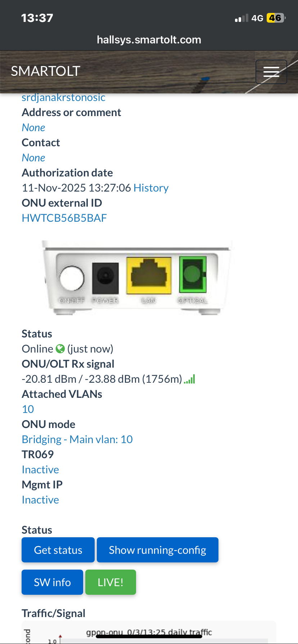Open the authorization History link
Screen dimensions: 298x644
(x=151, y=188)
